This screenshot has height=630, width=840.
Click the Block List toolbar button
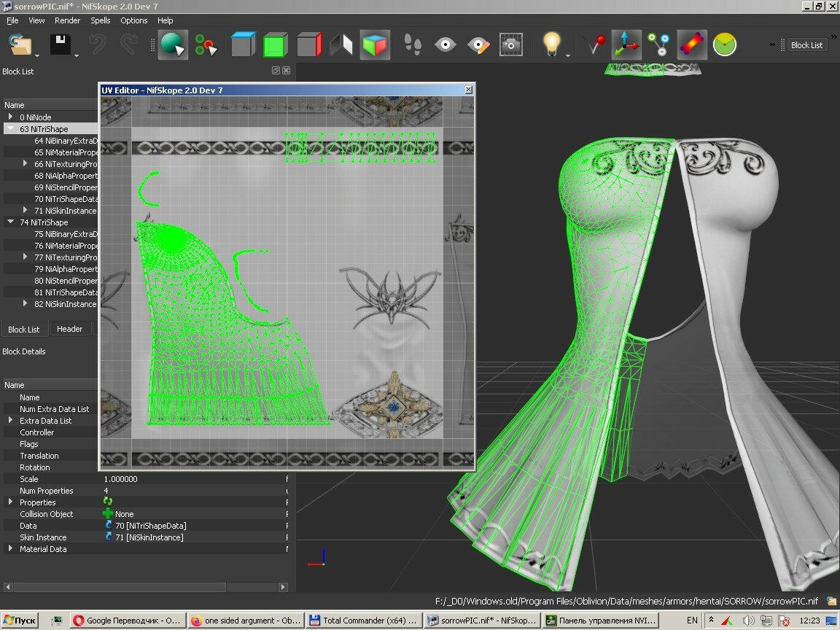coord(806,45)
